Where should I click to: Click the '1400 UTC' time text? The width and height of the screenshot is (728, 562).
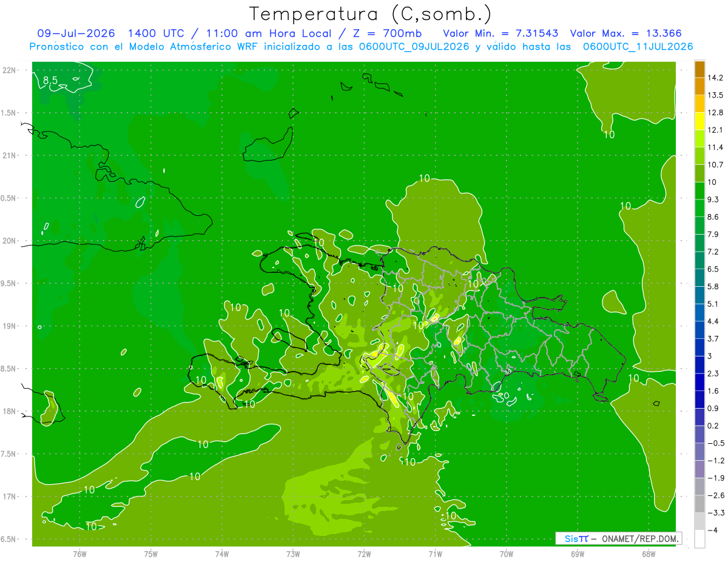tap(157, 33)
